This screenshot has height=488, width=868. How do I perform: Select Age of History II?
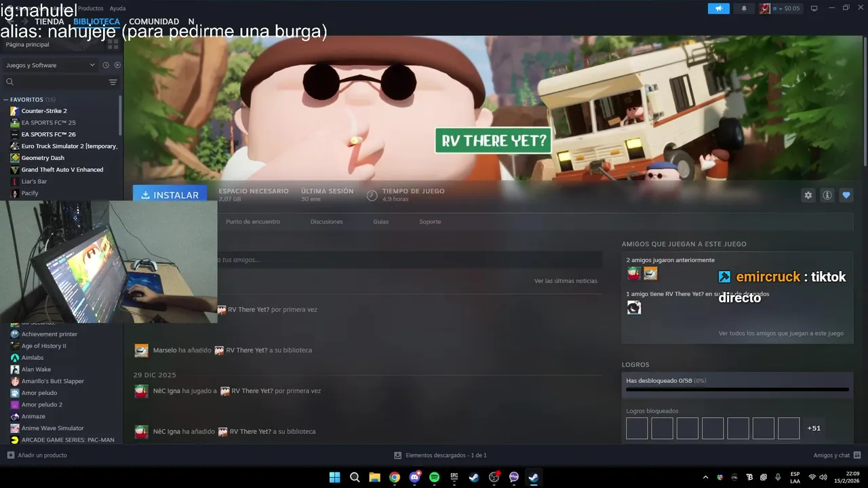(x=43, y=346)
